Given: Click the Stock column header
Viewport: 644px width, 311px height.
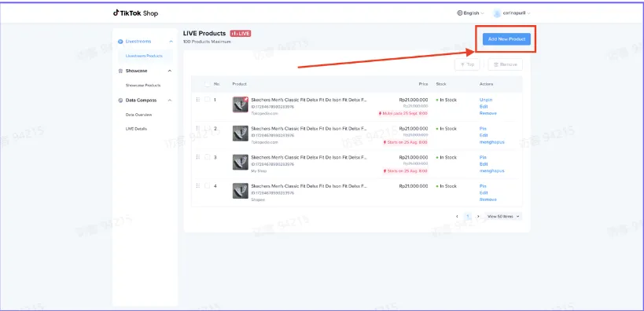Looking at the screenshot, I should click(440, 84).
